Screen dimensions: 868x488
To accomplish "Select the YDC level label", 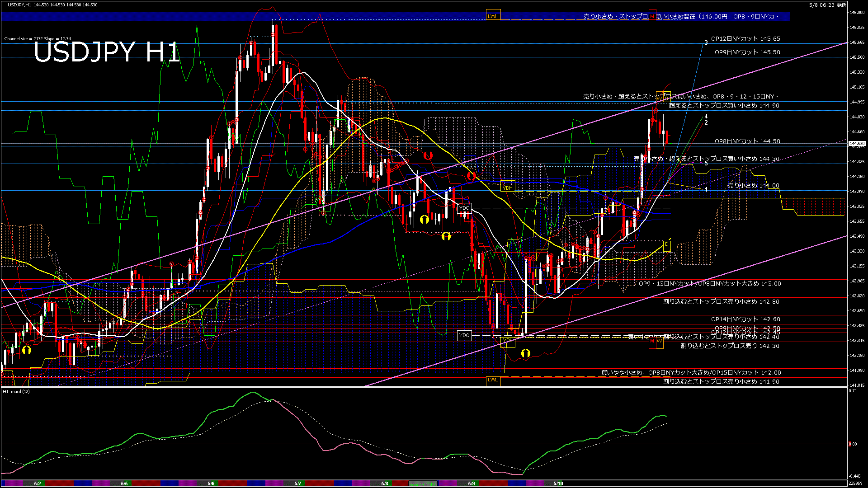I will click(x=464, y=208).
